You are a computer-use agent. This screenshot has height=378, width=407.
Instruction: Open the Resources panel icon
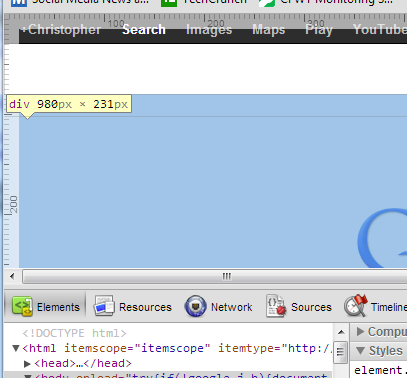point(104,306)
